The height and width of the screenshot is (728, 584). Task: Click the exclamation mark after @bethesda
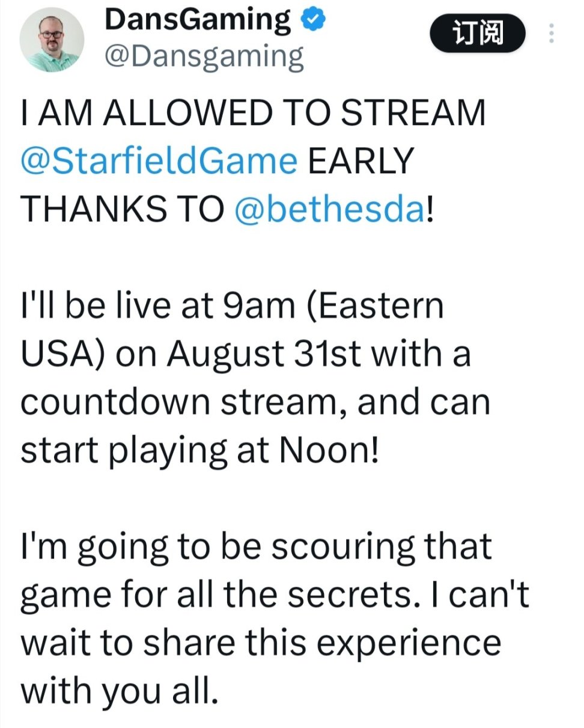[429, 211]
